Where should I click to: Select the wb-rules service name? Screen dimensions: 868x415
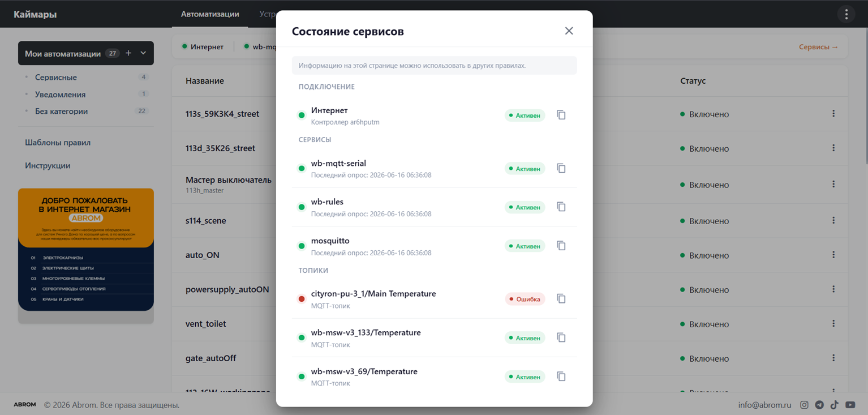(327, 202)
